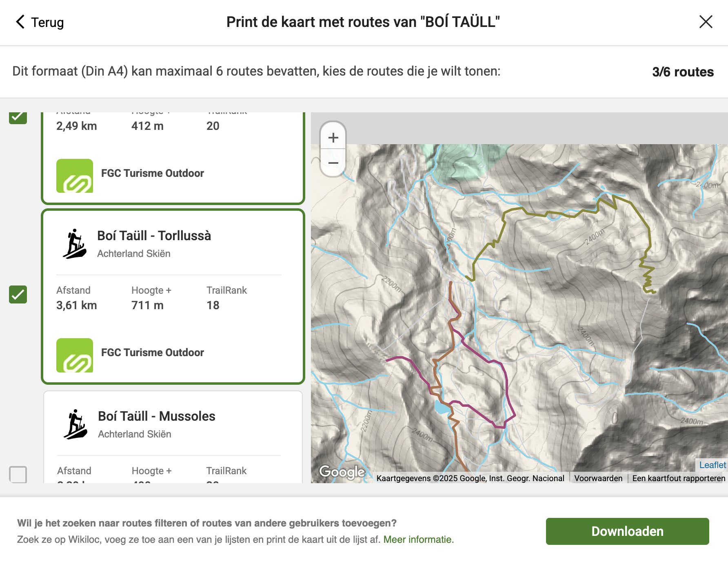Click the Google logo on the map
The width and height of the screenshot is (728, 562).
[x=342, y=472]
